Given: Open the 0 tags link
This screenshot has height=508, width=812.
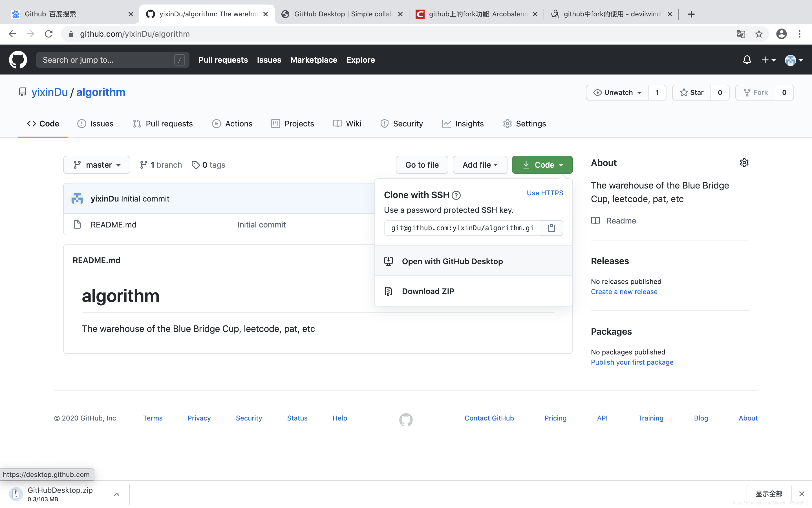Looking at the screenshot, I should (208, 165).
